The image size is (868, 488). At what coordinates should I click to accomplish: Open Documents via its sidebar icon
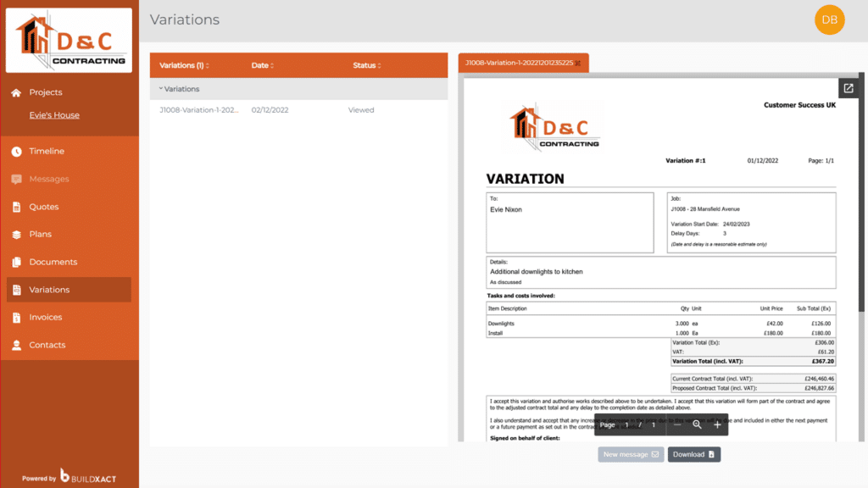(17, 262)
